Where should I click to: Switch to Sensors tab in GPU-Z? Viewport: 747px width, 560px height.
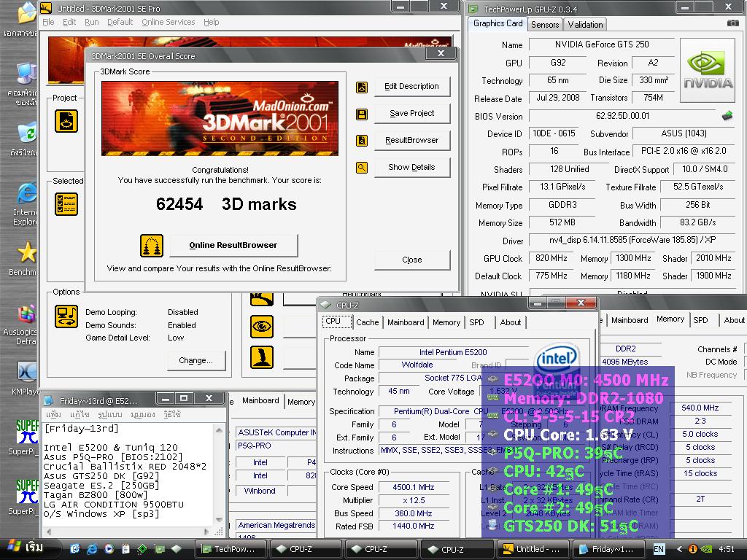pos(544,25)
